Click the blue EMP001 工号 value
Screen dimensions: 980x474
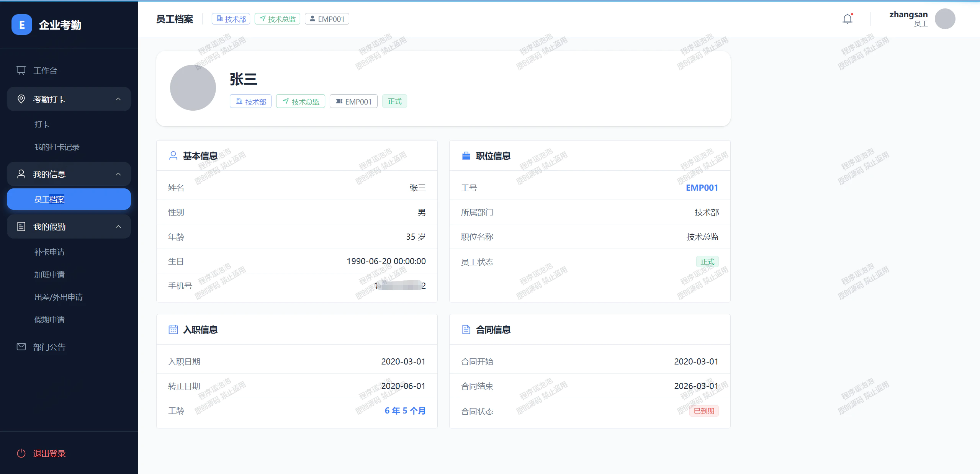(702, 188)
